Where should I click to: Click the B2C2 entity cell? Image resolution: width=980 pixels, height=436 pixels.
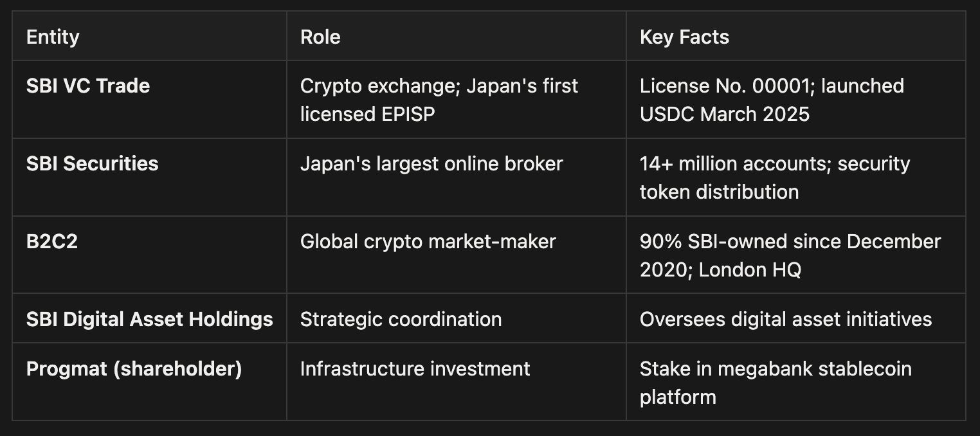(x=52, y=241)
